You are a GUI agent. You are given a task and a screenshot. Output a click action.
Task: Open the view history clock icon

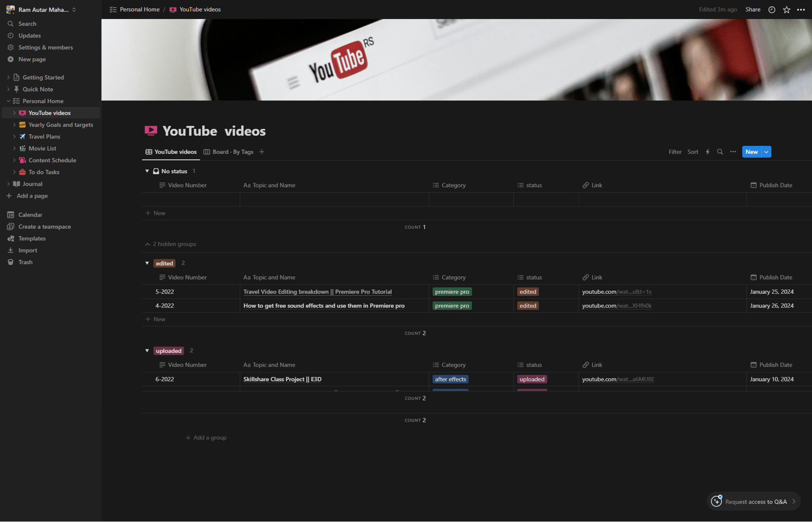(772, 10)
